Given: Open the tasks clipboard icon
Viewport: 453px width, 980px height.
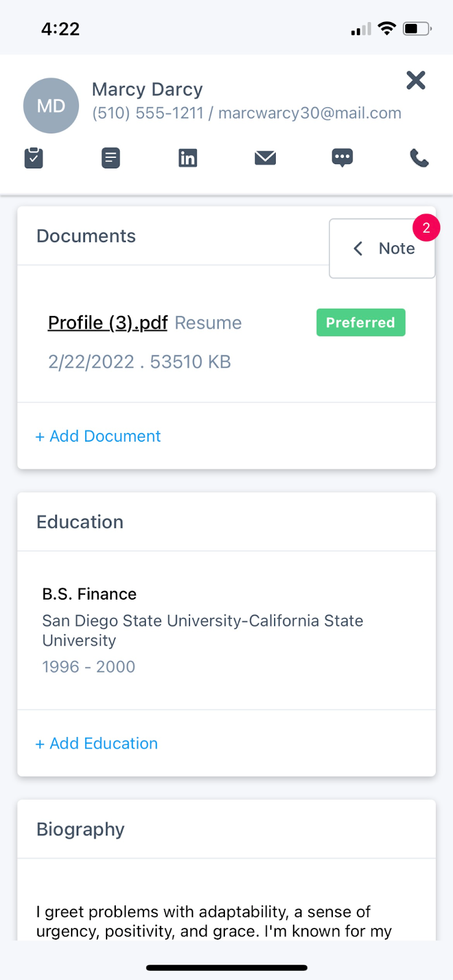Looking at the screenshot, I should (34, 158).
